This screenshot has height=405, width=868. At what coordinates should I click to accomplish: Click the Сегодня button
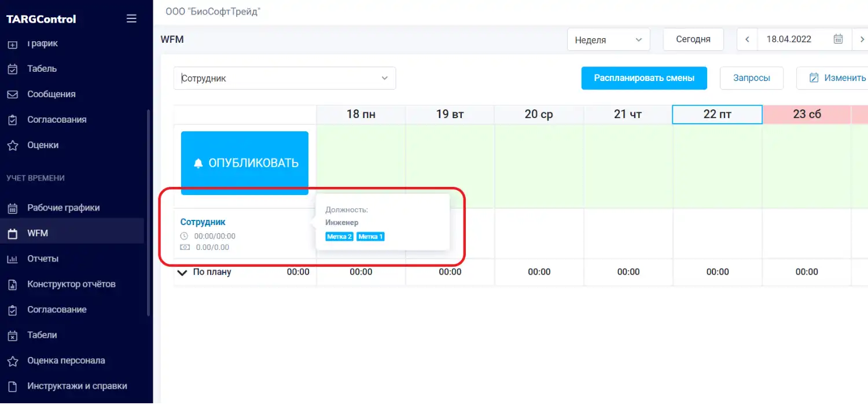pos(693,39)
